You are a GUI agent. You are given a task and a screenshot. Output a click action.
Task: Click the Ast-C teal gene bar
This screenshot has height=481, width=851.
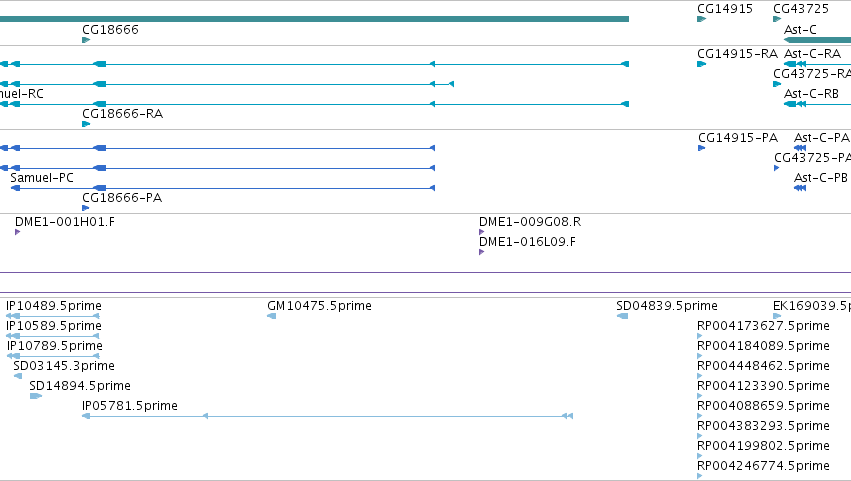click(x=817, y=40)
